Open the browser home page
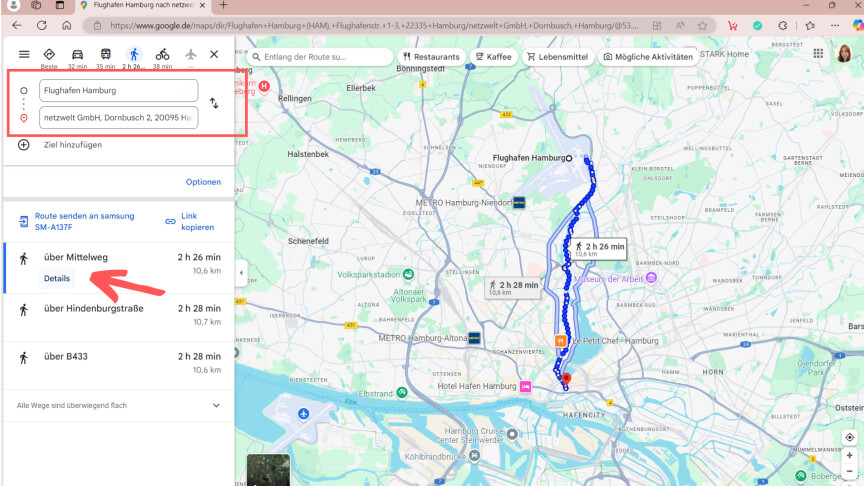 [x=67, y=25]
